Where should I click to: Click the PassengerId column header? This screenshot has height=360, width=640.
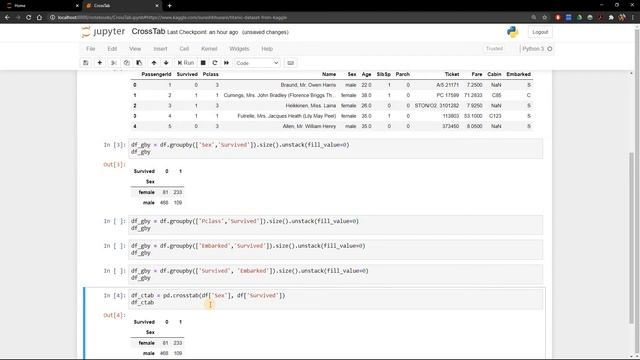[x=156, y=74]
